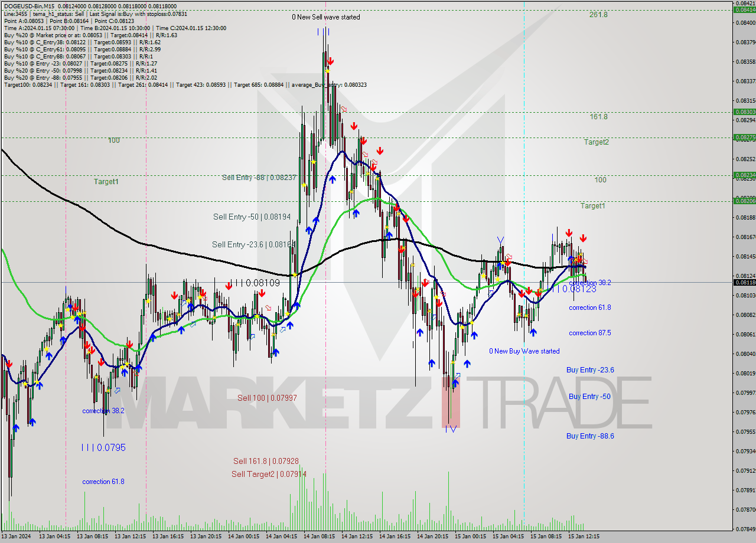The width and height of the screenshot is (756, 543).
Task: Click the '| | | 0.08123' wave label
Action: tap(574, 289)
